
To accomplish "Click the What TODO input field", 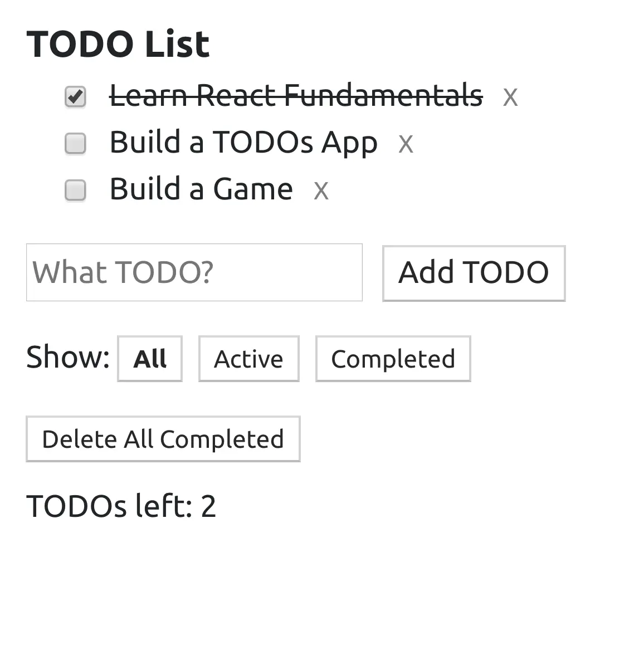I will (194, 272).
